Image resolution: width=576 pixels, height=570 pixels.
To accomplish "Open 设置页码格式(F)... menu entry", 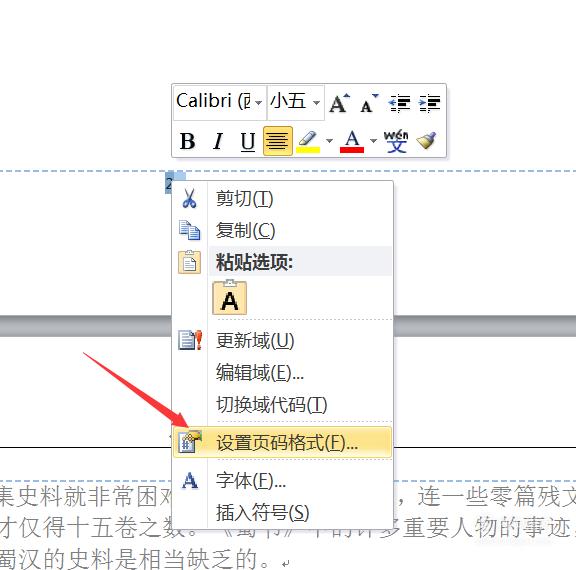I will tap(282, 442).
